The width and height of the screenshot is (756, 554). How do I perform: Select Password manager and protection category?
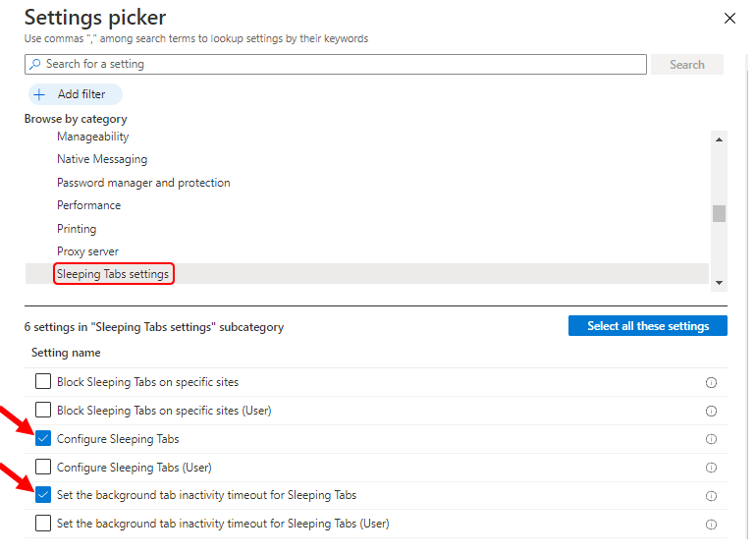tap(143, 183)
